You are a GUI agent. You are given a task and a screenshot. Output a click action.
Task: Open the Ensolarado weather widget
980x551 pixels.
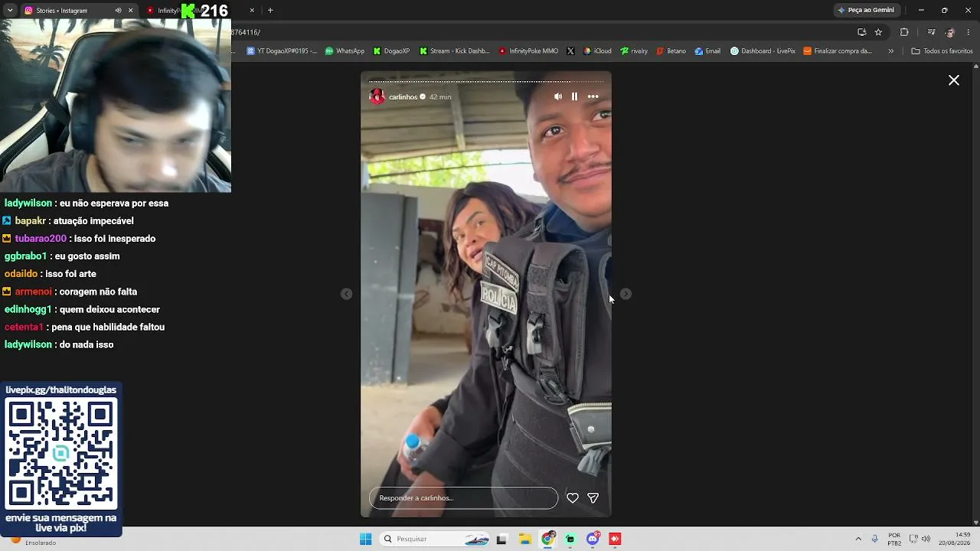pyautogui.click(x=32, y=542)
